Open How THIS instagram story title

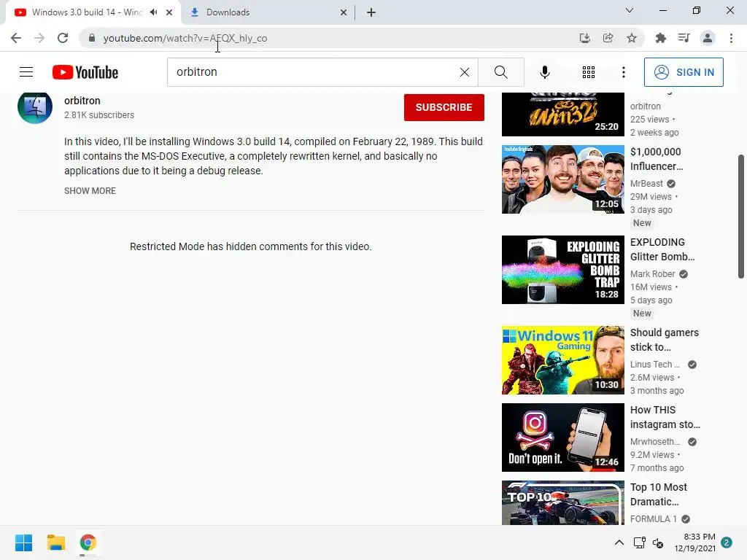pos(665,416)
